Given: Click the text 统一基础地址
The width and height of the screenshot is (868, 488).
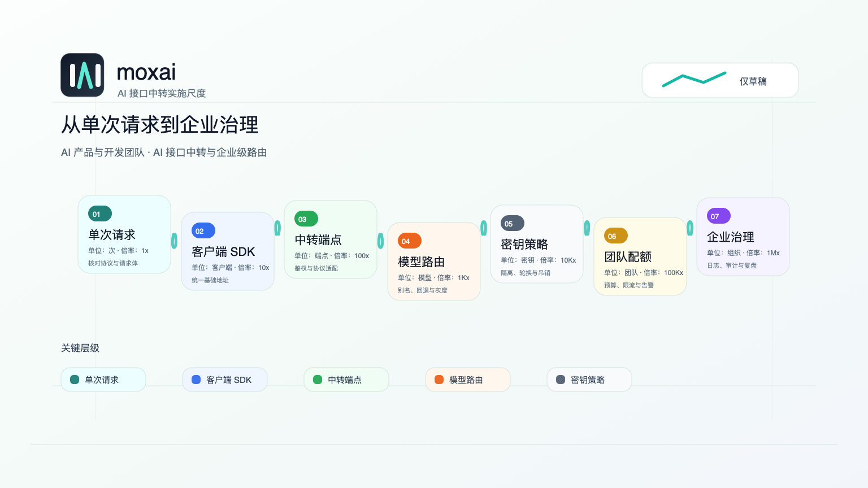Looking at the screenshot, I should (210, 280).
